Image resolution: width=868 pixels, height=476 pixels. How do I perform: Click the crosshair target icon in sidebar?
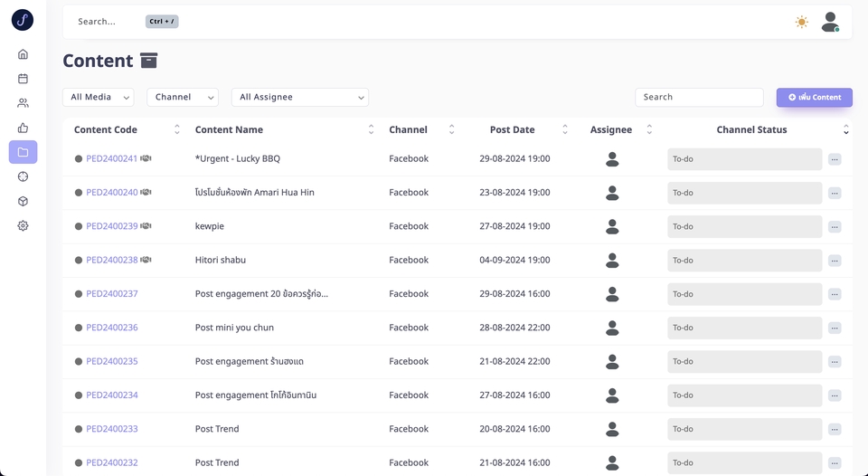pyautogui.click(x=23, y=176)
